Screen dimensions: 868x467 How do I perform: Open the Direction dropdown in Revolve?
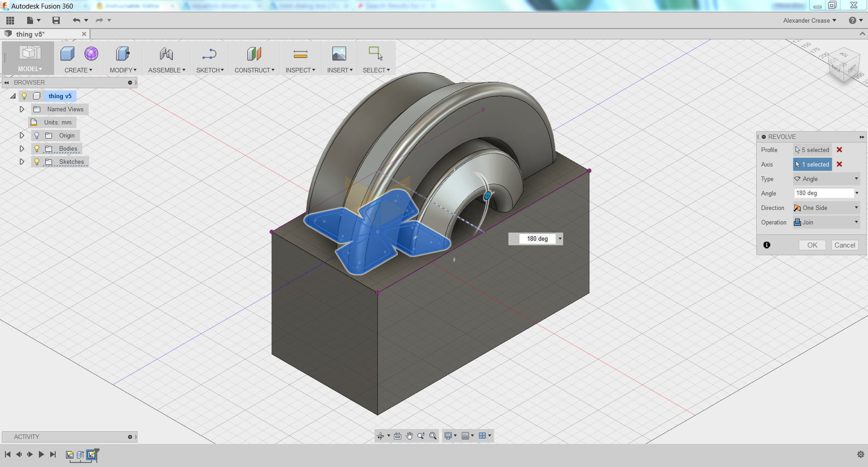point(826,208)
